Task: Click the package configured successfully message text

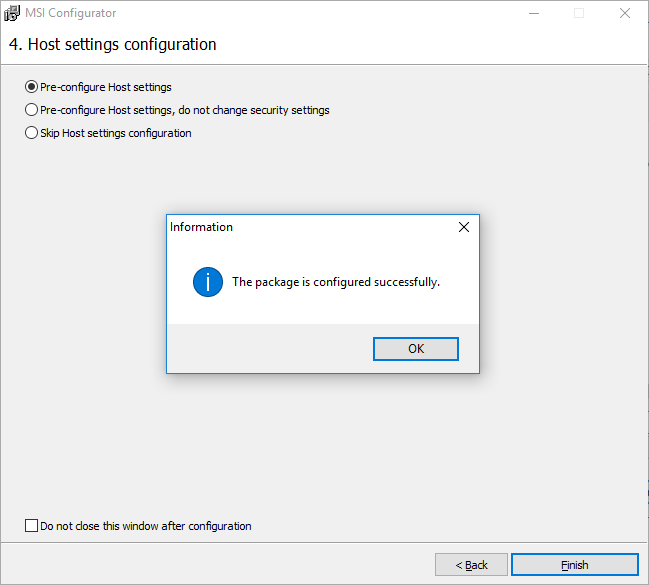Action: [335, 282]
